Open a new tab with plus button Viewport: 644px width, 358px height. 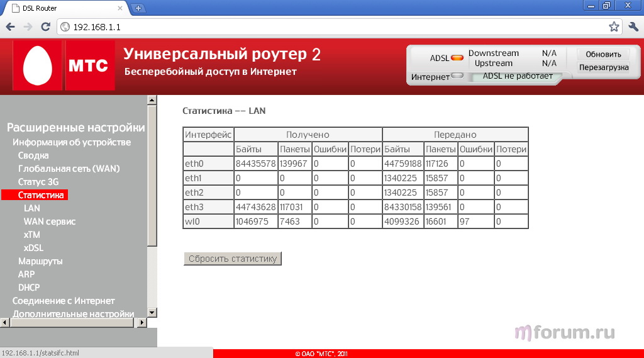pyautogui.click(x=138, y=8)
